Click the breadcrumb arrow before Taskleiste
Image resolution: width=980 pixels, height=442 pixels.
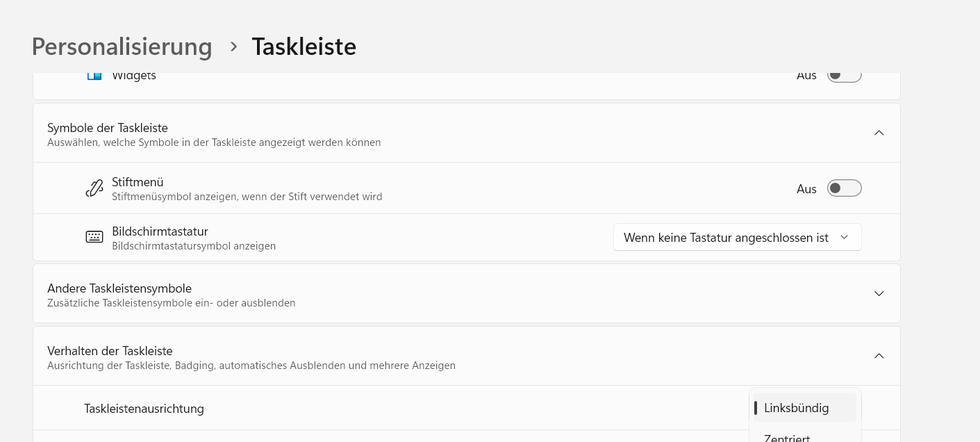click(234, 47)
